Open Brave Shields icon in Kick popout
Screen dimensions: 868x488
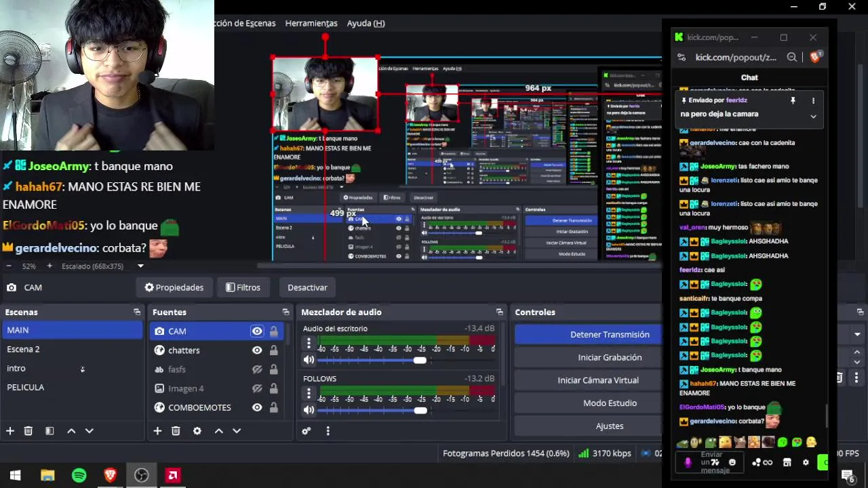pos(815,57)
